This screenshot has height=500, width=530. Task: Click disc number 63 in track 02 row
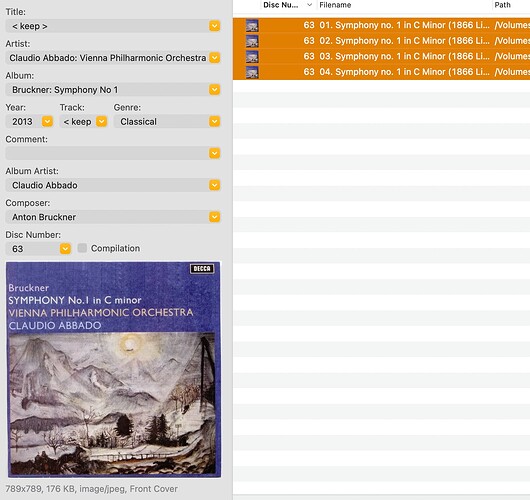(309, 41)
